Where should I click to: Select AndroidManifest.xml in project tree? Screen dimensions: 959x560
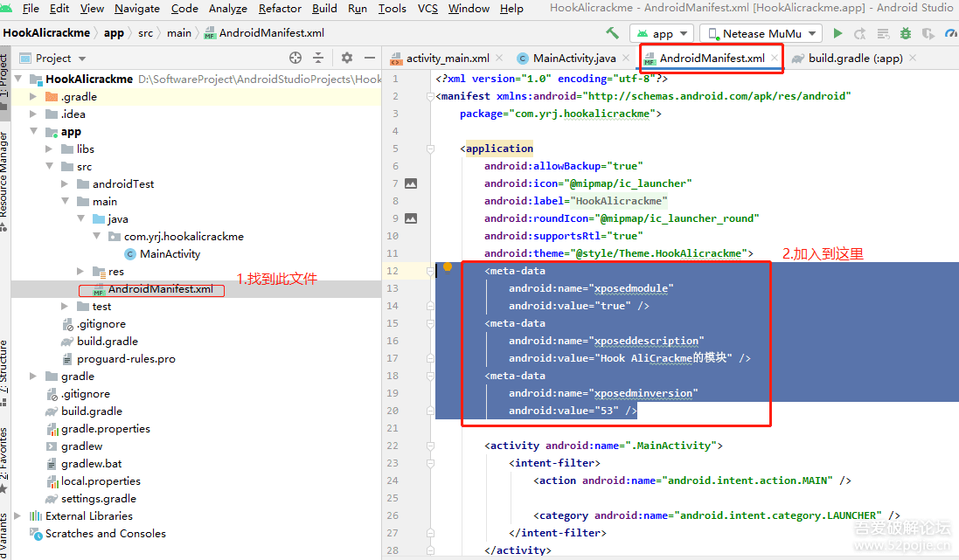160,289
